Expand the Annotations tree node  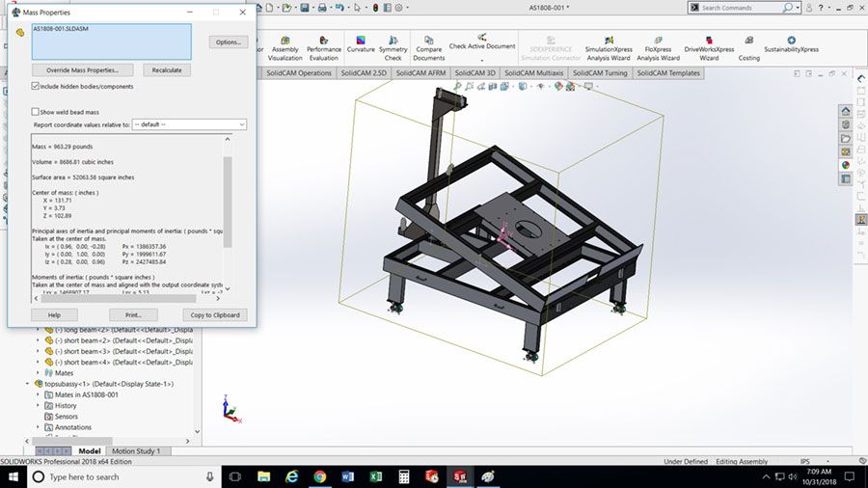pyautogui.click(x=39, y=427)
